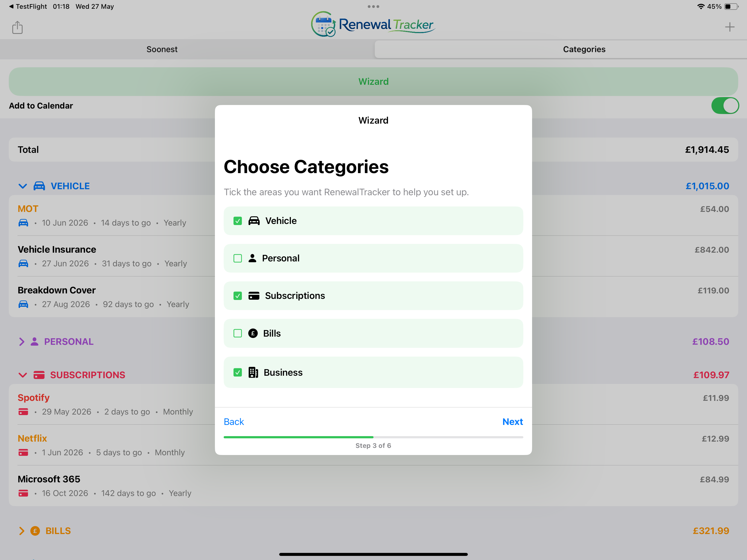Screen dimensions: 747x560
Task: Tap the Choose Categories heading
Action: point(306,167)
